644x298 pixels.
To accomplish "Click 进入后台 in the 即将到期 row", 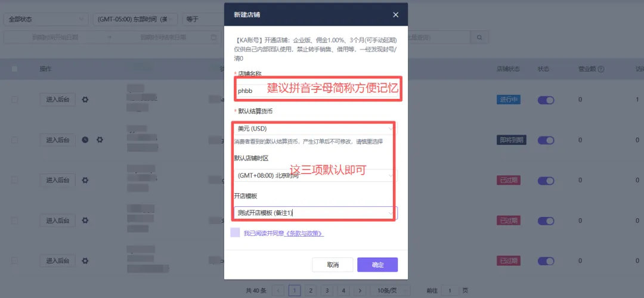I will (x=57, y=140).
